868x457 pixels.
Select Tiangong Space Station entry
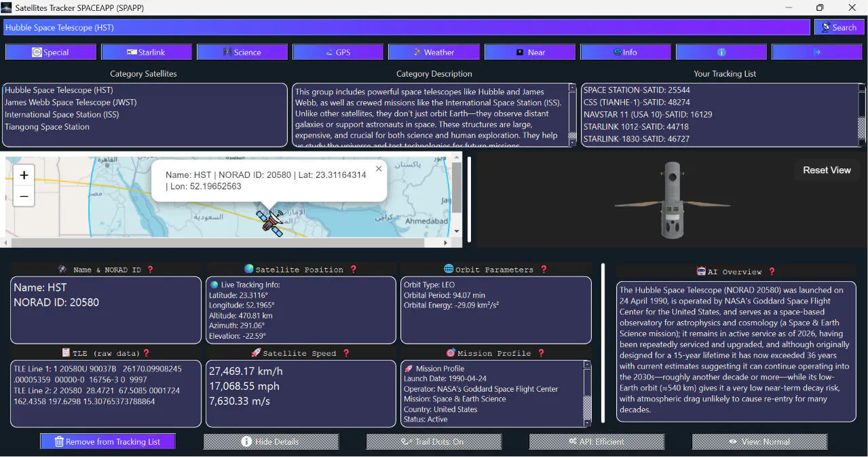[x=47, y=126]
